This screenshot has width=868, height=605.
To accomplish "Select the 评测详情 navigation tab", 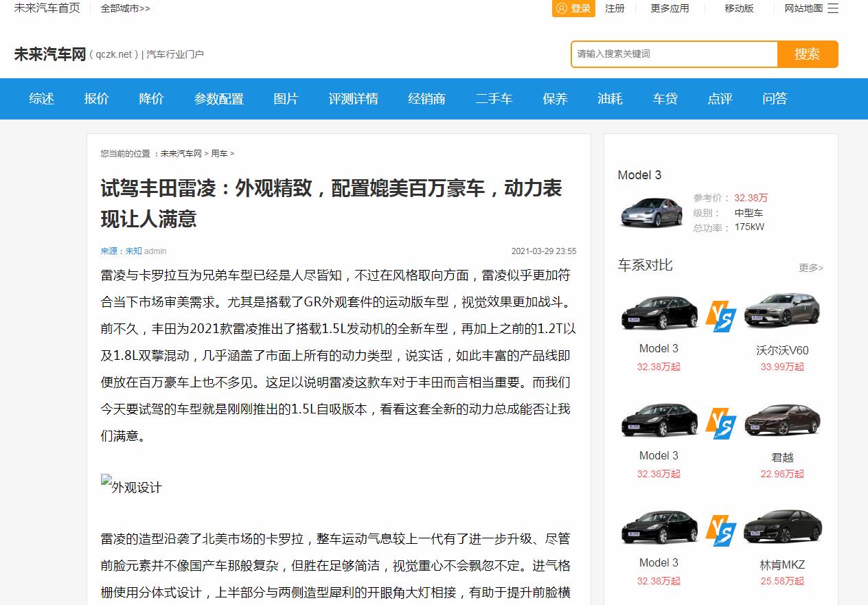I will click(353, 99).
